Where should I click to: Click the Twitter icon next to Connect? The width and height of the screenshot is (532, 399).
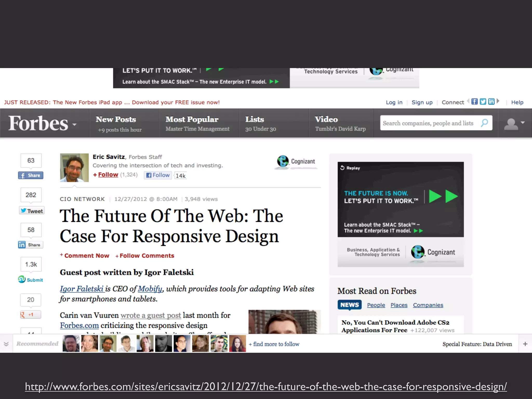click(483, 102)
